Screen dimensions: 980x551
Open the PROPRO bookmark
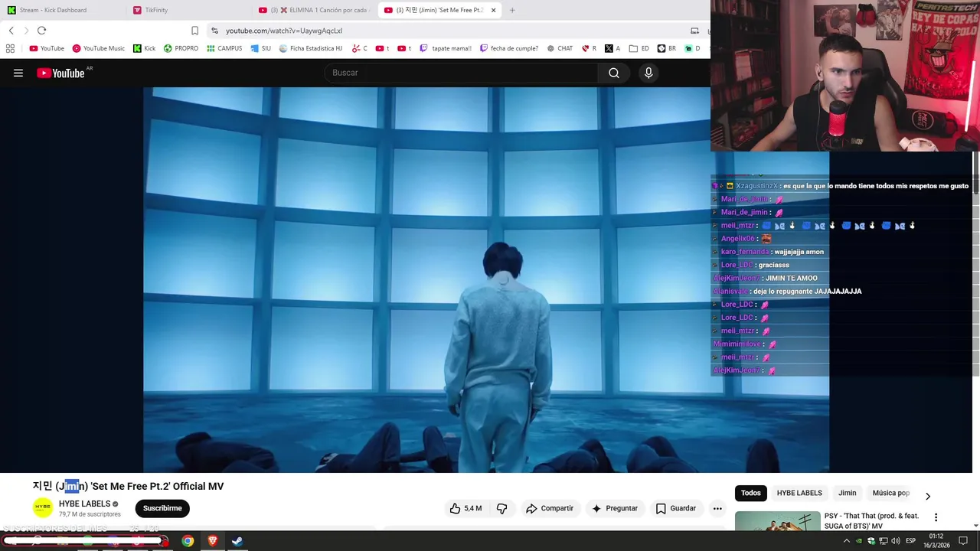tap(181, 48)
